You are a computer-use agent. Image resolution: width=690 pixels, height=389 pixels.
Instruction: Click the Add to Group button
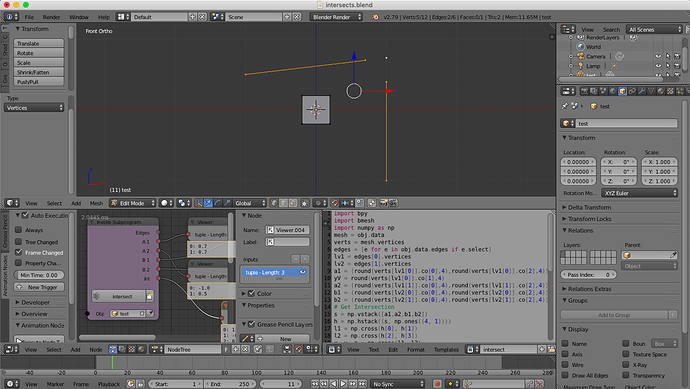coord(614,315)
